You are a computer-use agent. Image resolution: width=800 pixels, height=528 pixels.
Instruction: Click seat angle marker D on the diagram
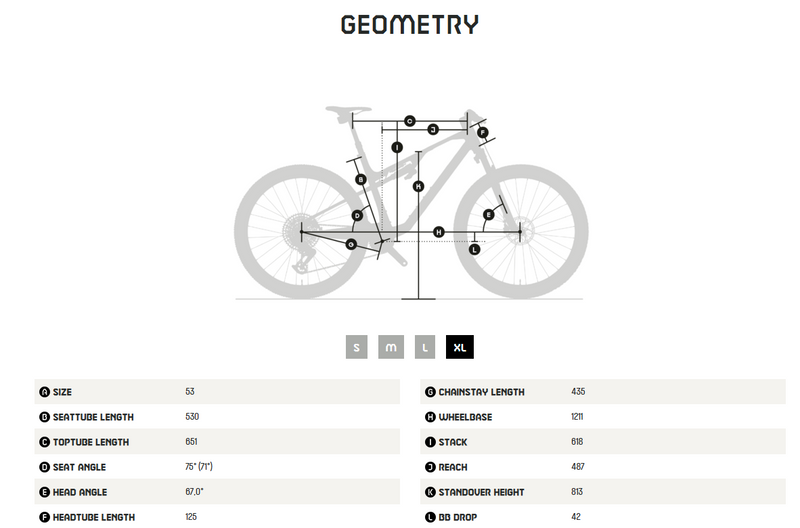pyautogui.click(x=357, y=215)
